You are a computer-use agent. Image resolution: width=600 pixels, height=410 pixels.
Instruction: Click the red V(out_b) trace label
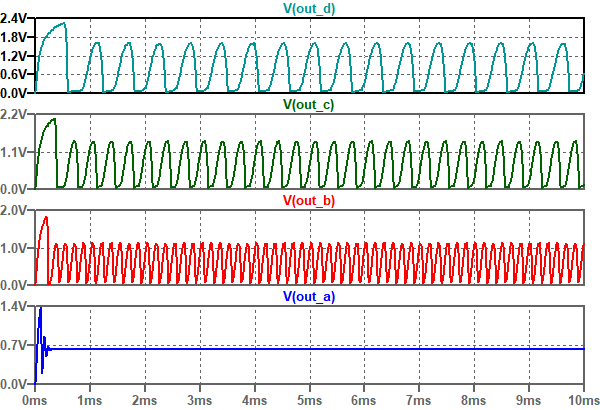(310, 201)
